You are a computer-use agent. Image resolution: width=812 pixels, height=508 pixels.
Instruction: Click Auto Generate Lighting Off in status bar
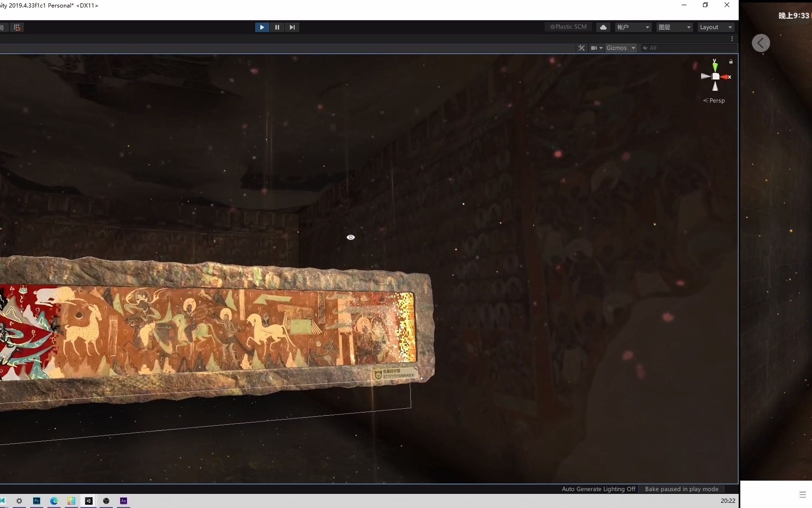tap(598, 489)
